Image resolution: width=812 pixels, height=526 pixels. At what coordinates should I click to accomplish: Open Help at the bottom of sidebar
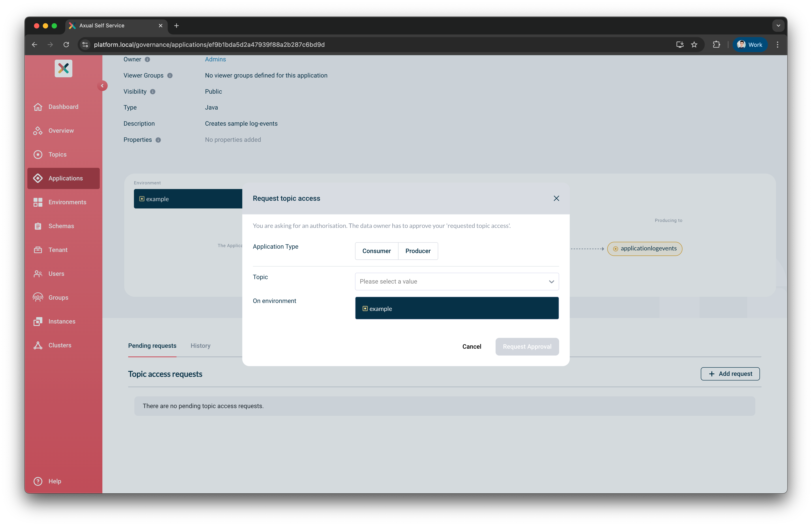coord(48,481)
